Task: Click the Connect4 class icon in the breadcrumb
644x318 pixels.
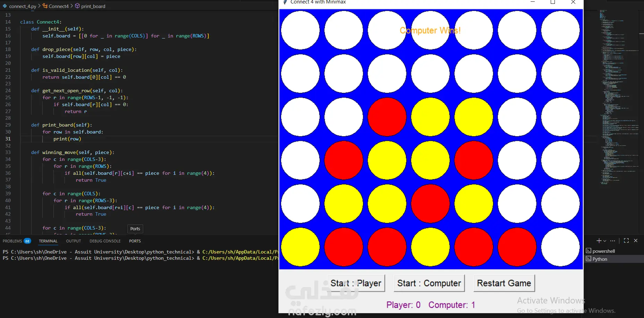Action: 45,6
